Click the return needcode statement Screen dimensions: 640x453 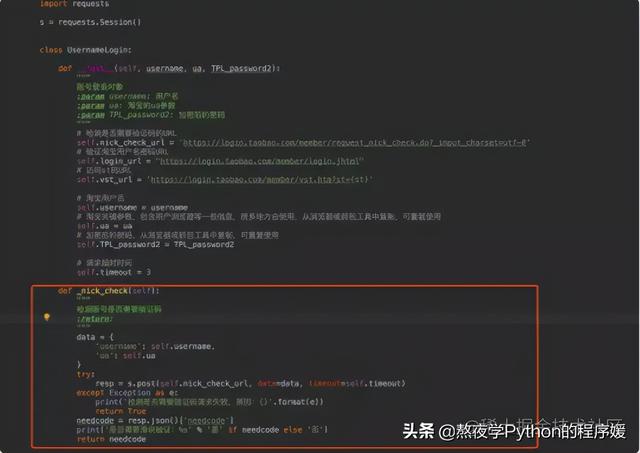[x=111, y=439]
